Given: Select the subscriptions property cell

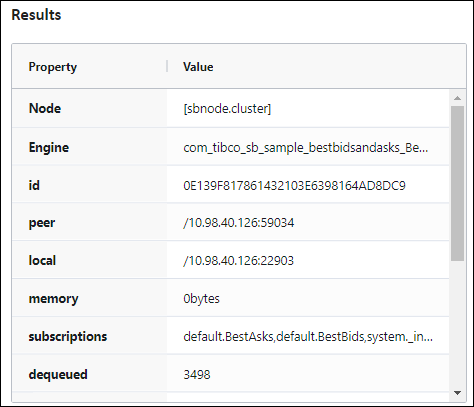Looking at the screenshot, I should coord(89,336).
